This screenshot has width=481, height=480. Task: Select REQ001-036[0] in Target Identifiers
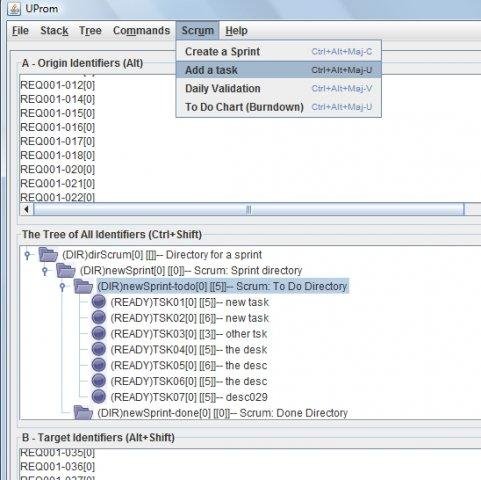point(57,466)
